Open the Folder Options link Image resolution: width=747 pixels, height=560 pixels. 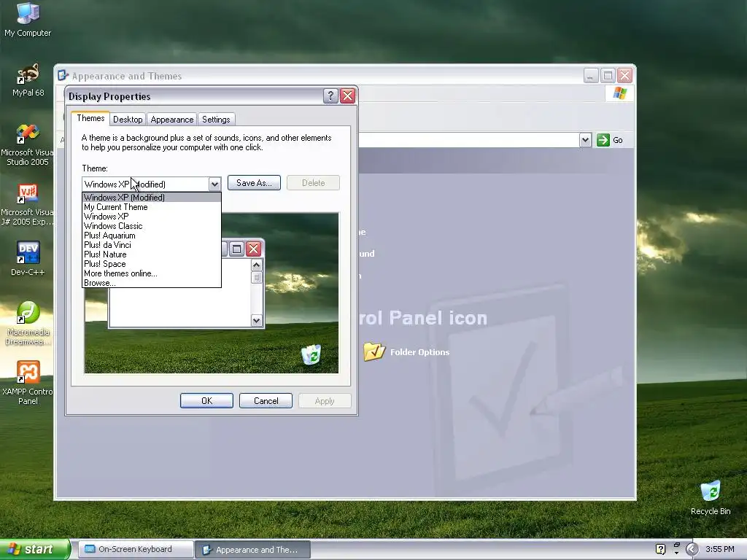pos(419,352)
